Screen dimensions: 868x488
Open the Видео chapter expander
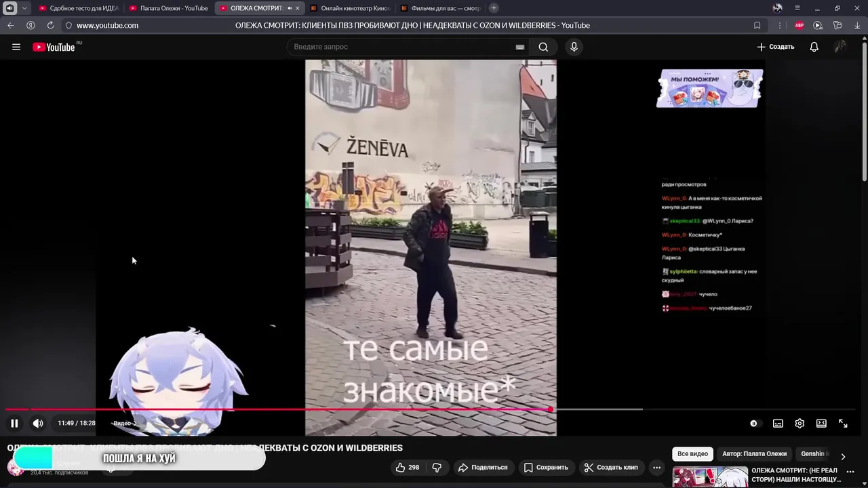coord(125,423)
